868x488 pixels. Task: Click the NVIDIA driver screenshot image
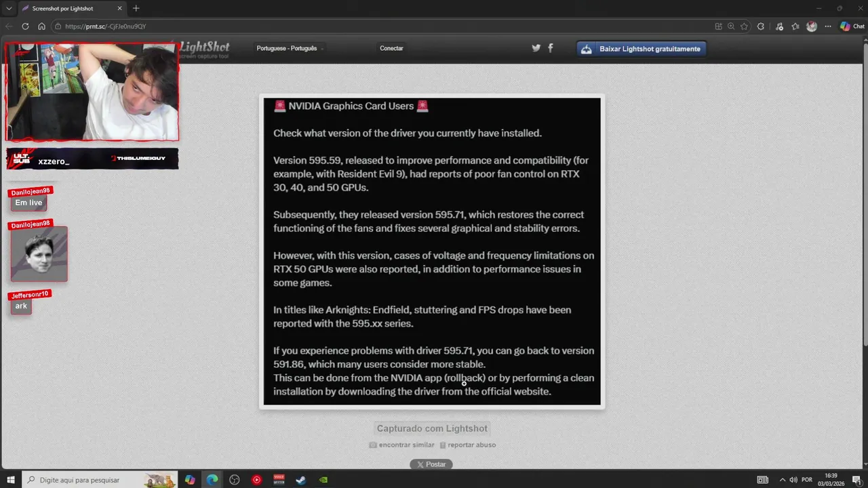432,251
